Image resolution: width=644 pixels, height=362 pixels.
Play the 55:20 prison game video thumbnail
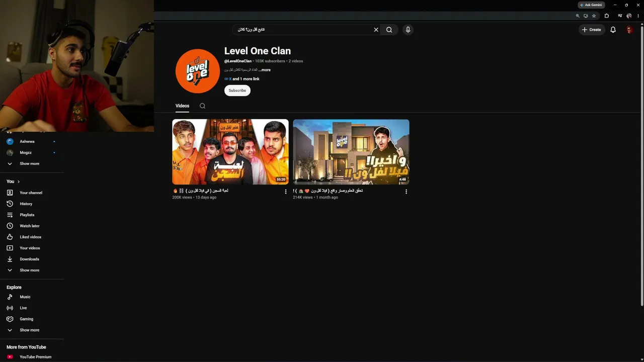[x=230, y=152]
